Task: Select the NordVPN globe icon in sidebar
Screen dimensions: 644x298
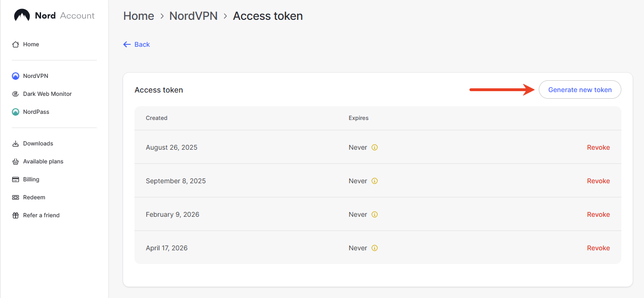Action: [16, 76]
